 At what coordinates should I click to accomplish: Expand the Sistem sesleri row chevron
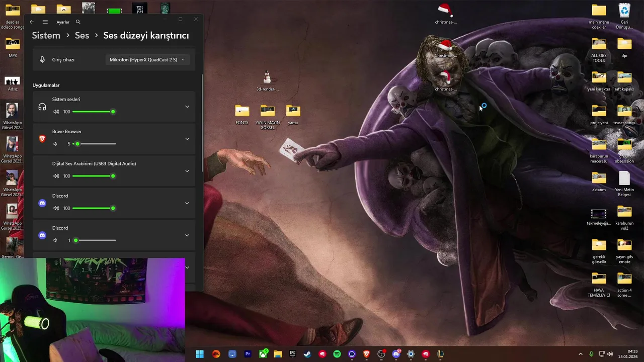coord(187,107)
